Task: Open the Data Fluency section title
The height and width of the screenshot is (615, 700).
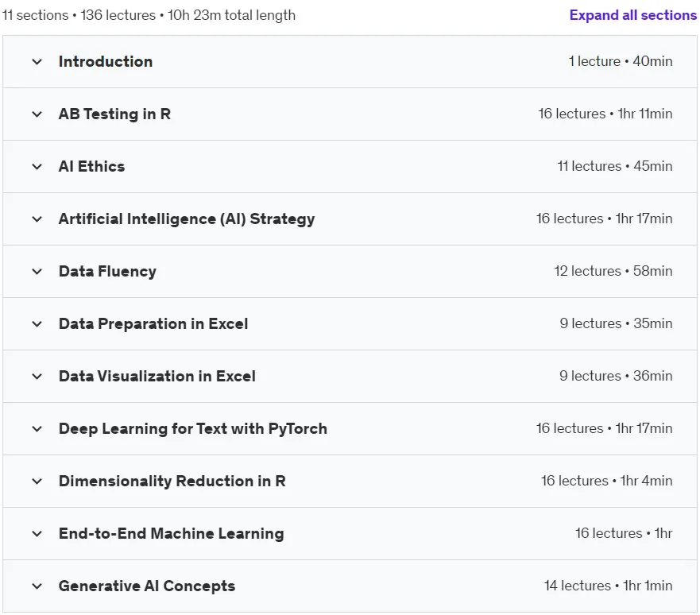Action: click(107, 272)
